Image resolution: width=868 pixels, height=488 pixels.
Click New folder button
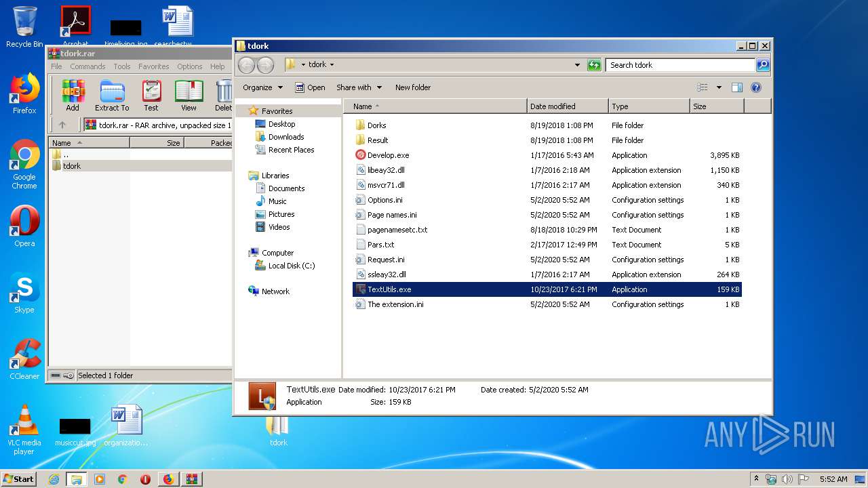point(413,87)
